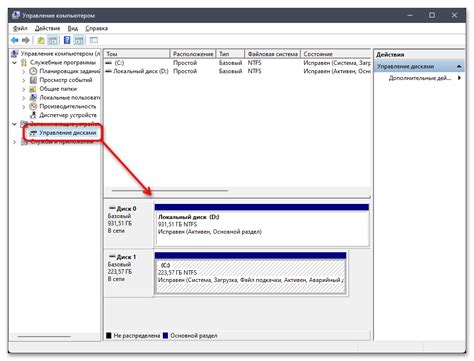The height and width of the screenshot is (361, 474).
Task: Click the Local Users icon in tree
Action: pos(33,97)
